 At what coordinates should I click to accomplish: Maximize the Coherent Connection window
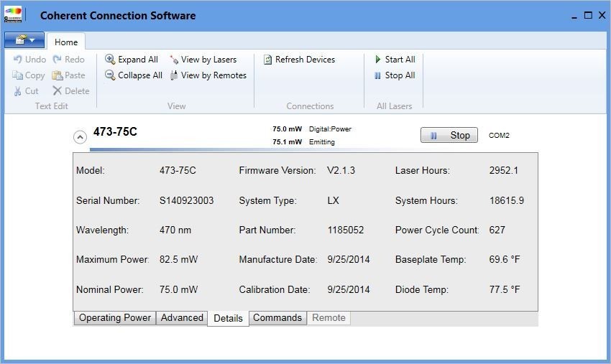(588, 15)
